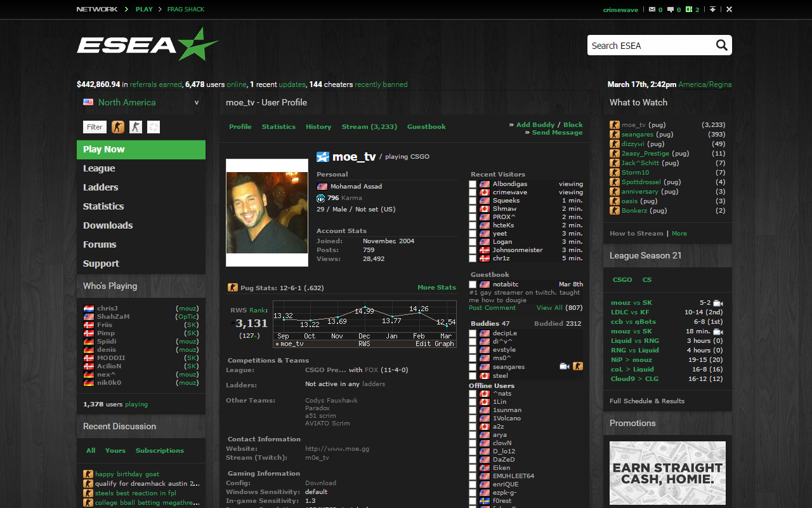
Task: Click the ESEA star logo
Action: (x=147, y=44)
